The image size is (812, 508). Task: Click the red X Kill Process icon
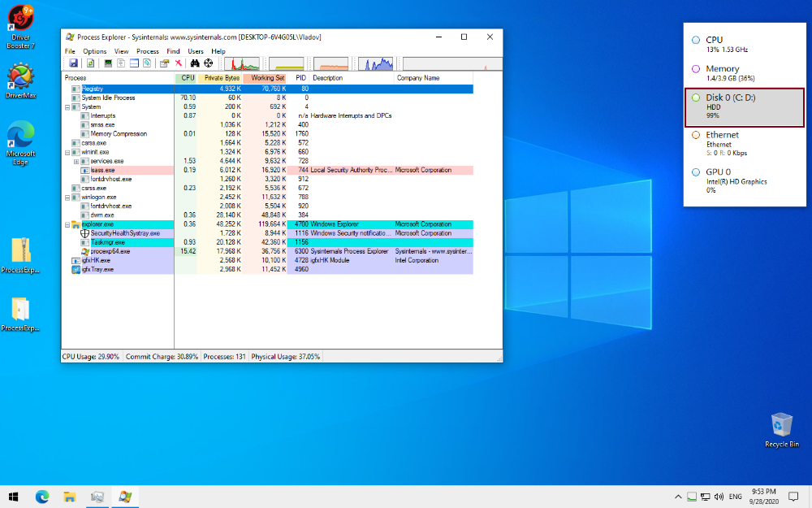[178, 63]
